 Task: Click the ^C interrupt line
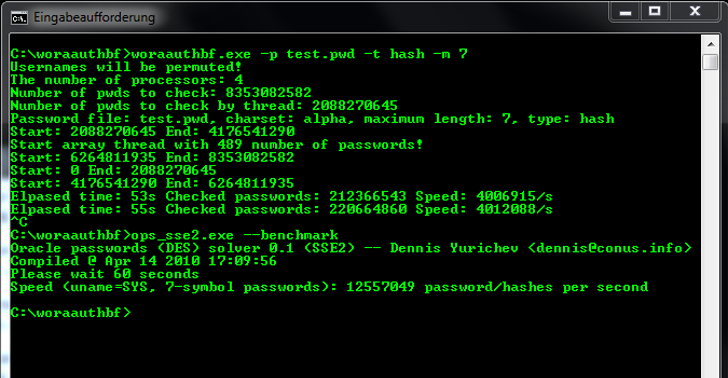coord(19,222)
